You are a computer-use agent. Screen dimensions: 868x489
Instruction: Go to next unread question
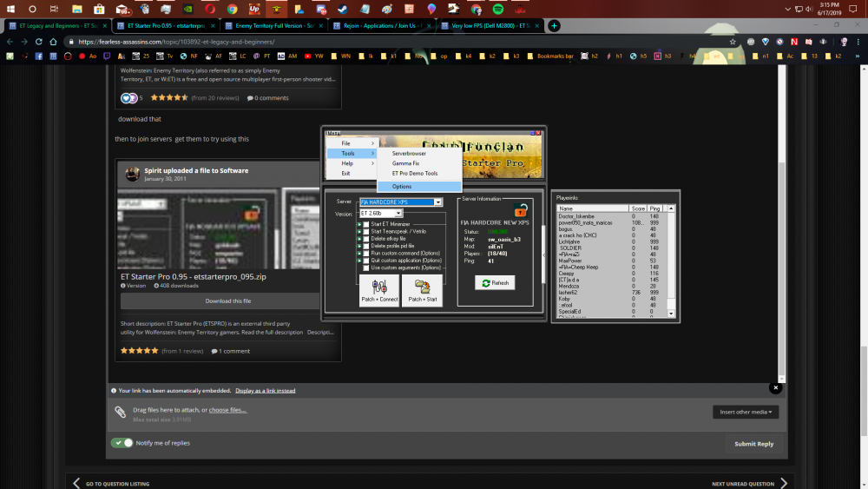click(750, 484)
